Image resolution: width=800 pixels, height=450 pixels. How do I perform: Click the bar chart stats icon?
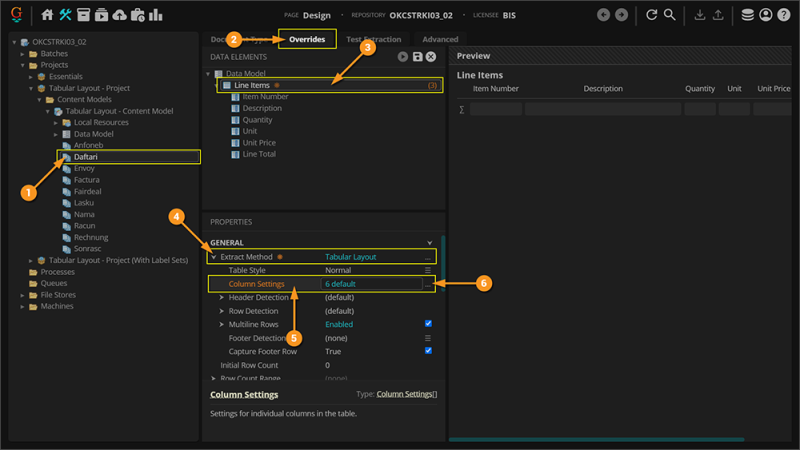point(156,15)
